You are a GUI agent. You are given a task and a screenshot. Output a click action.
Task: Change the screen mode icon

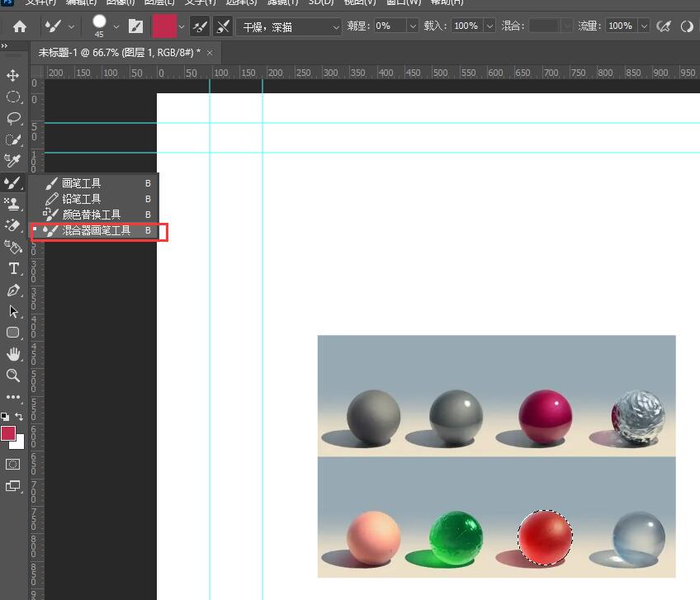tap(12, 486)
